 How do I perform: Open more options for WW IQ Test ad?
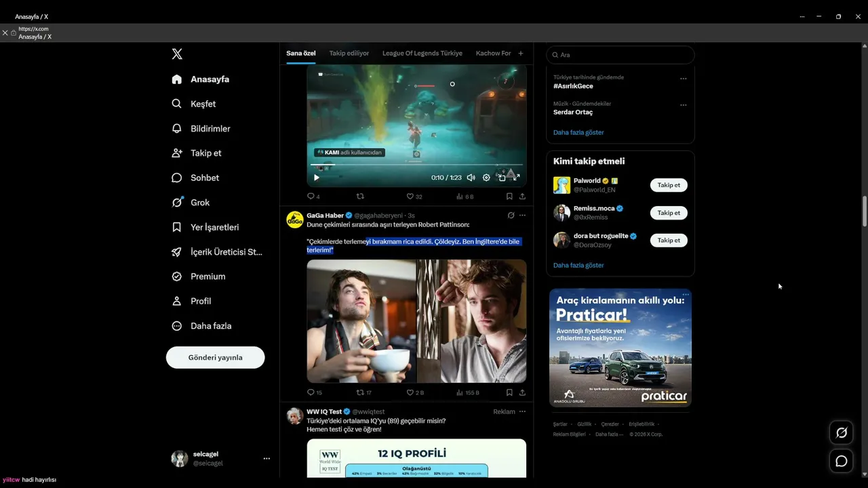[x=522, y=411]
